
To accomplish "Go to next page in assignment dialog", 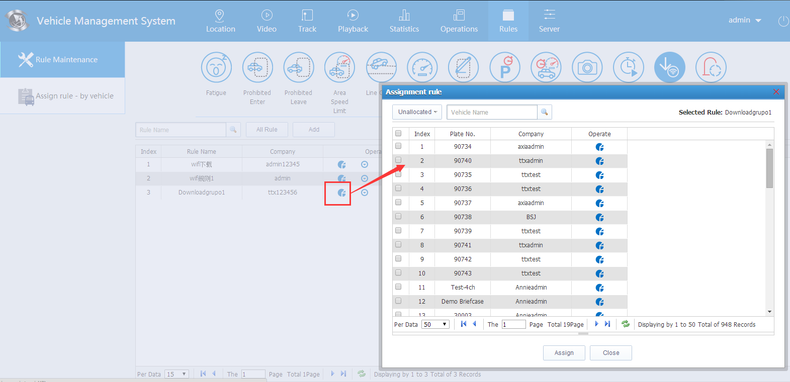I will (597, 324).
